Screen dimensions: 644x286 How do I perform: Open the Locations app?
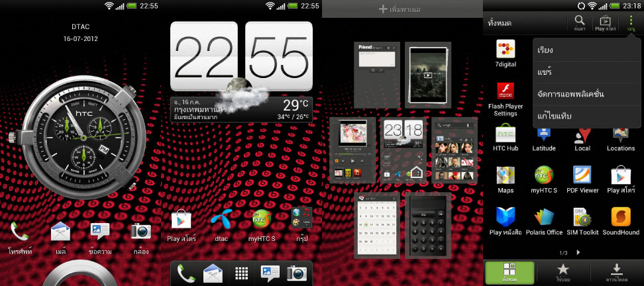click(621, 138)
